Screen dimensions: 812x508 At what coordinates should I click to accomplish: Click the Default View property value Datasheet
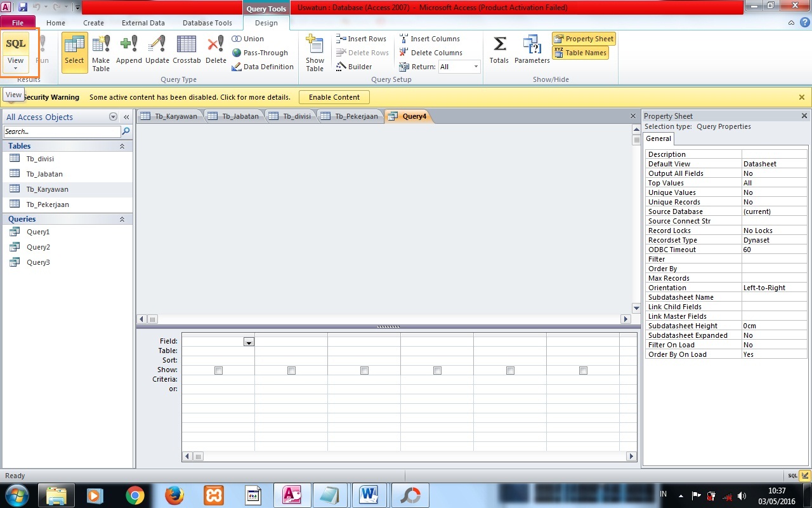774,164
